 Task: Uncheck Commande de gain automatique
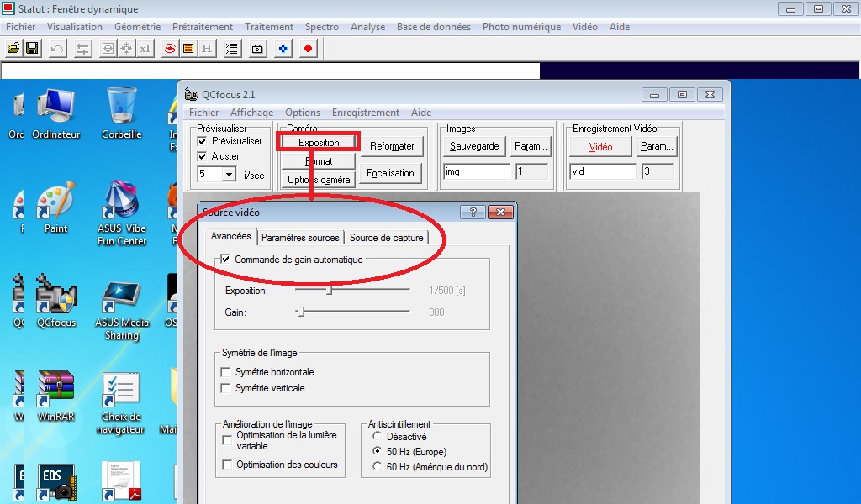coord(225,259)
